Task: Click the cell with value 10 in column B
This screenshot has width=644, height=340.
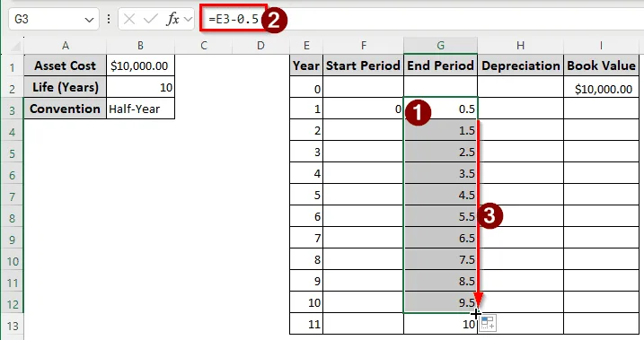Action: [x=140, y=87]
